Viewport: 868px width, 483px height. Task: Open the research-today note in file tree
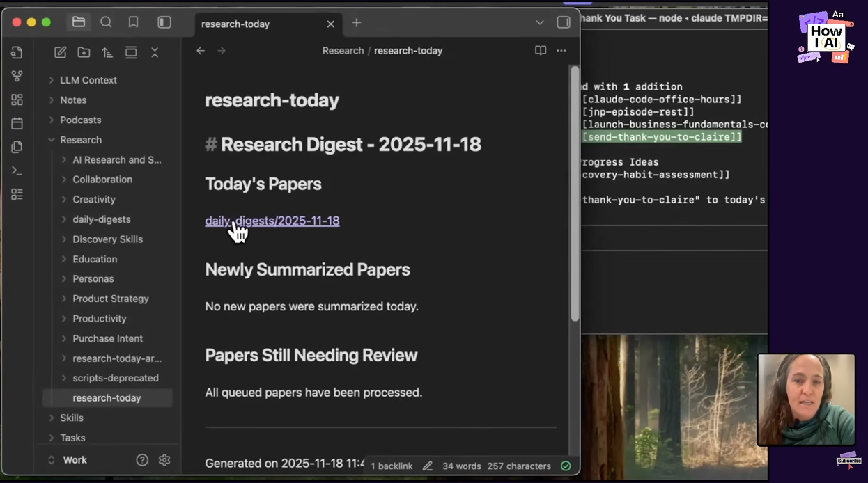(107, 398)
